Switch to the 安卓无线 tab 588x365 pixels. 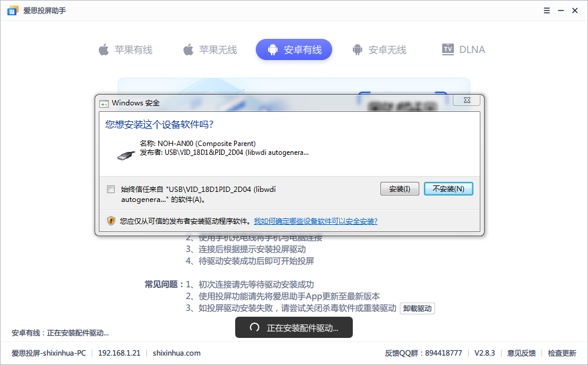coord(379,49)
